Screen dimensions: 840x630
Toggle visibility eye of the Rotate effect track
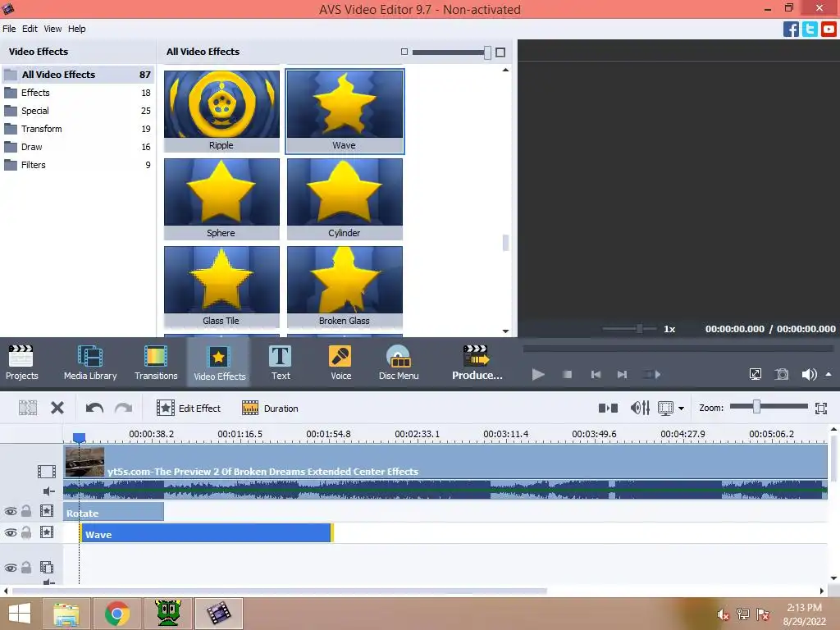point(10,511)
